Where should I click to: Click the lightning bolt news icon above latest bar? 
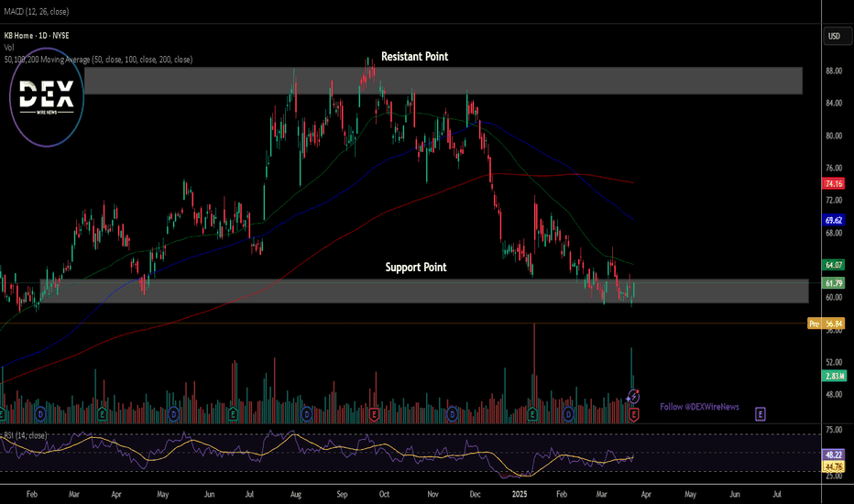(633, 396)
